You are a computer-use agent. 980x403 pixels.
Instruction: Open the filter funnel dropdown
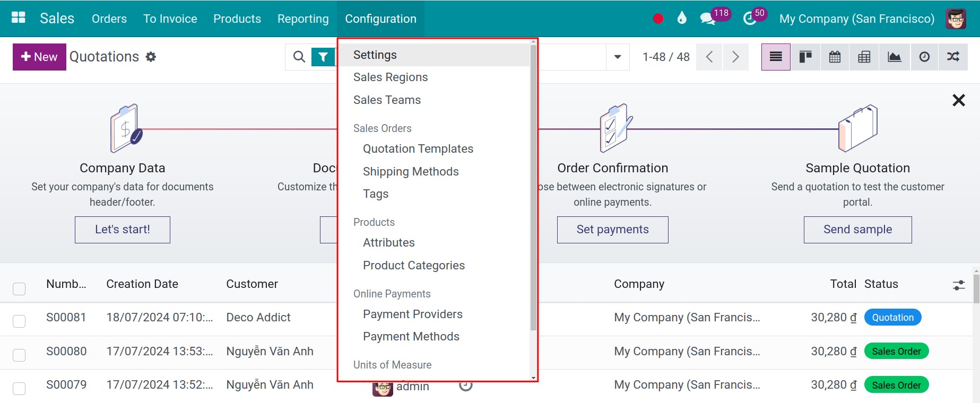(x=323, y=57)
